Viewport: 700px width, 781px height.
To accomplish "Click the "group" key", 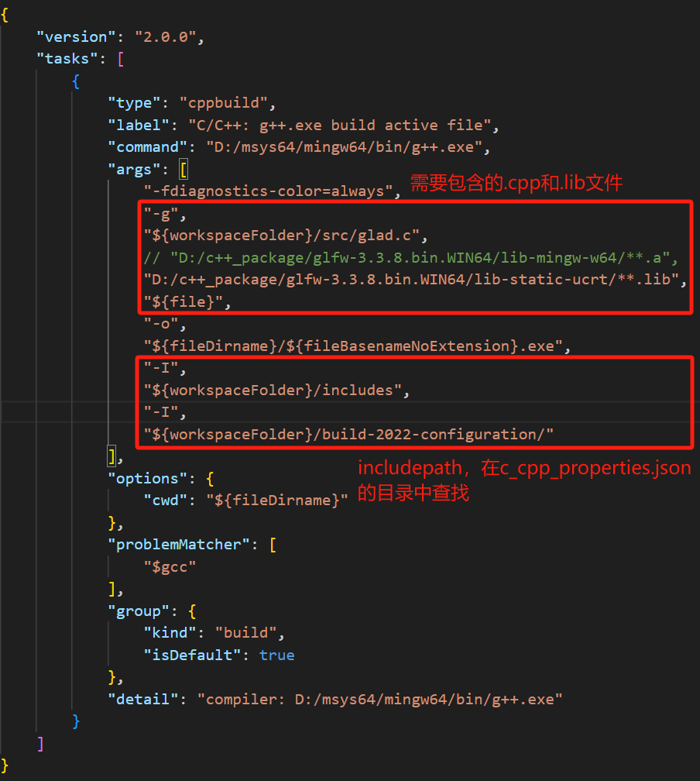I will click(139, 611).
